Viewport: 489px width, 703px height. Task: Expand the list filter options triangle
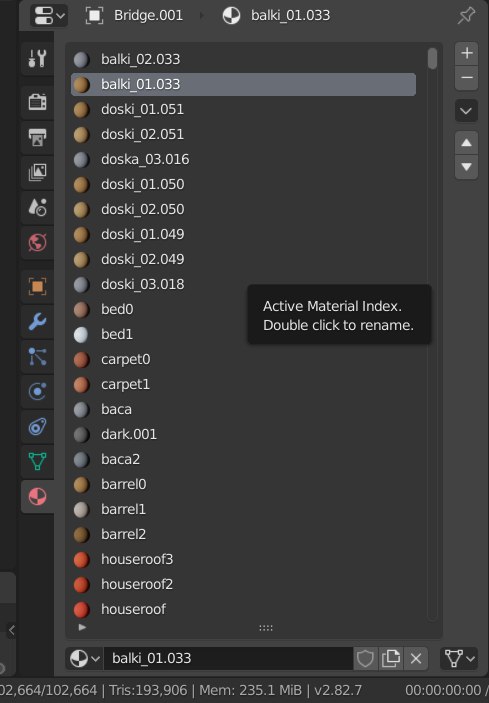pos(82,627)
